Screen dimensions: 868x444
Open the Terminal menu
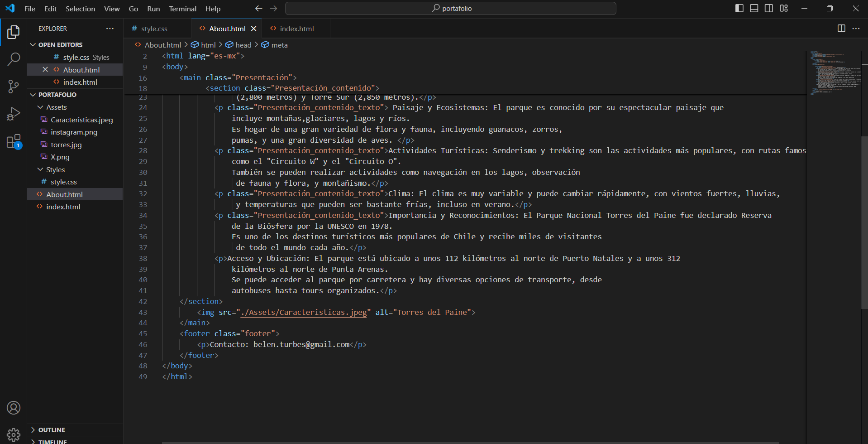tap(182, 9)
